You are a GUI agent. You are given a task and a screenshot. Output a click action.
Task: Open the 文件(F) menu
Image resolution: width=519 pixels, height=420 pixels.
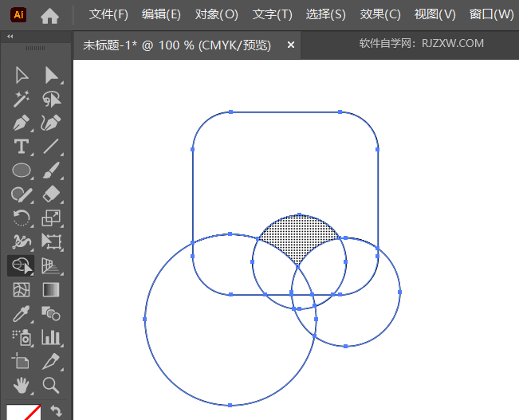click(x=108, y=14)
